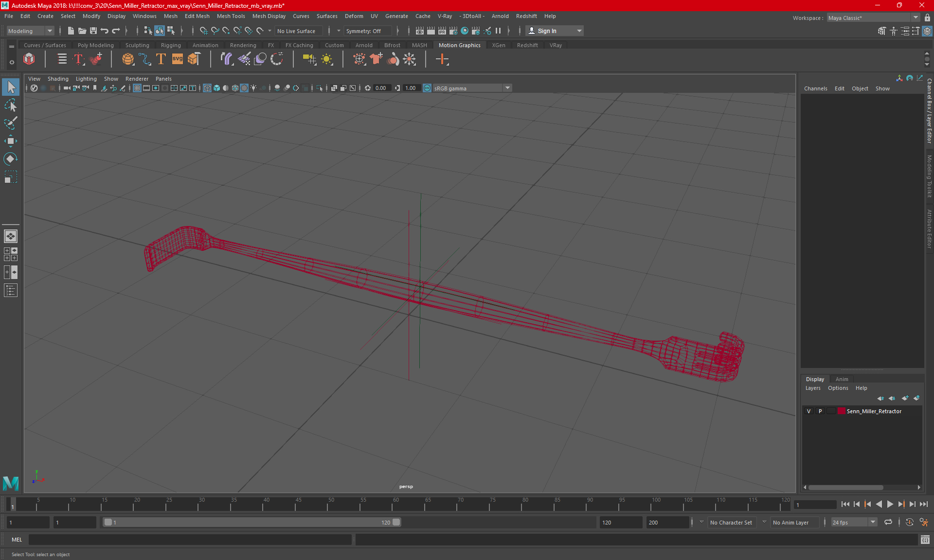Click the red polygon cube shelf icon
Screen dimensions: 934x560
click(x=29, y=59)
